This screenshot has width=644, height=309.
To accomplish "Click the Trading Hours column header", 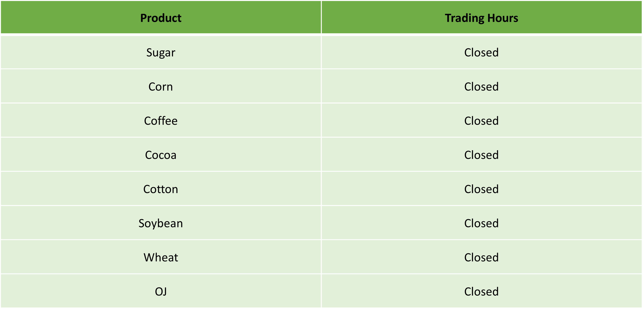I will pyautogui.click(x=481, y=17).
